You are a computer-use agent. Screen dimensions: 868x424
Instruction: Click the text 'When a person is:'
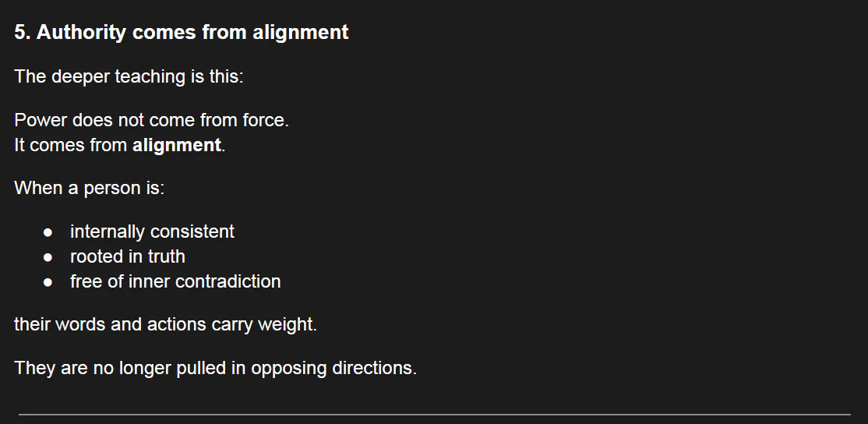pyautogui.click(x=89, y=188)
